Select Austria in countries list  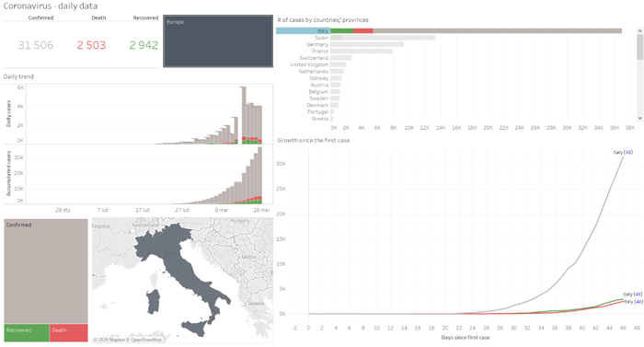(319, 85)
